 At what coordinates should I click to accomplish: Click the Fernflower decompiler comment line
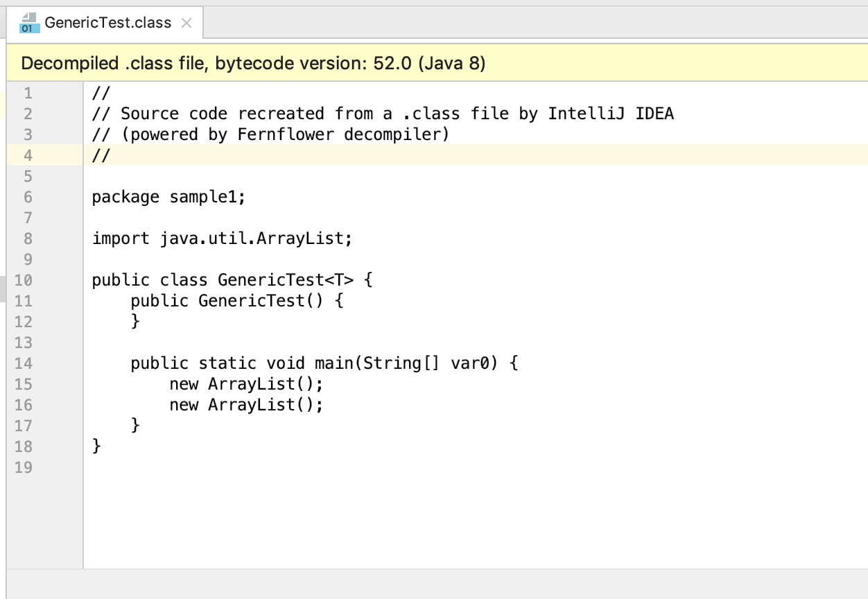270,134
